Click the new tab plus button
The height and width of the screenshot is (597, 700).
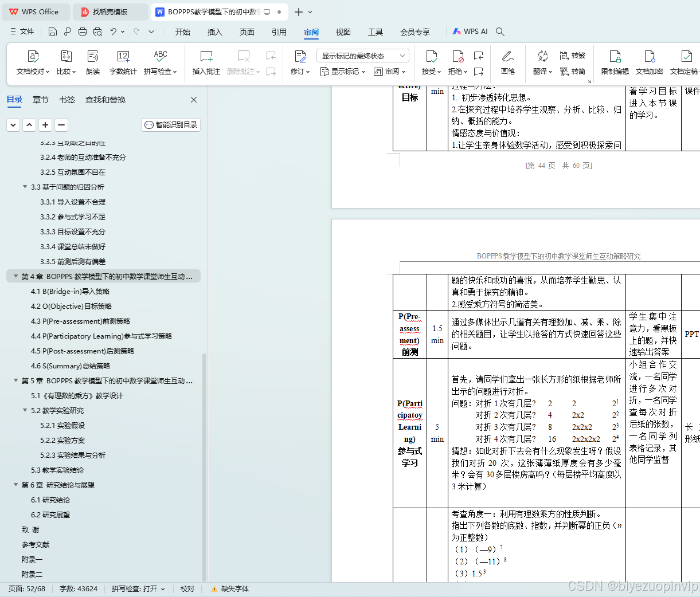[298, 11]
